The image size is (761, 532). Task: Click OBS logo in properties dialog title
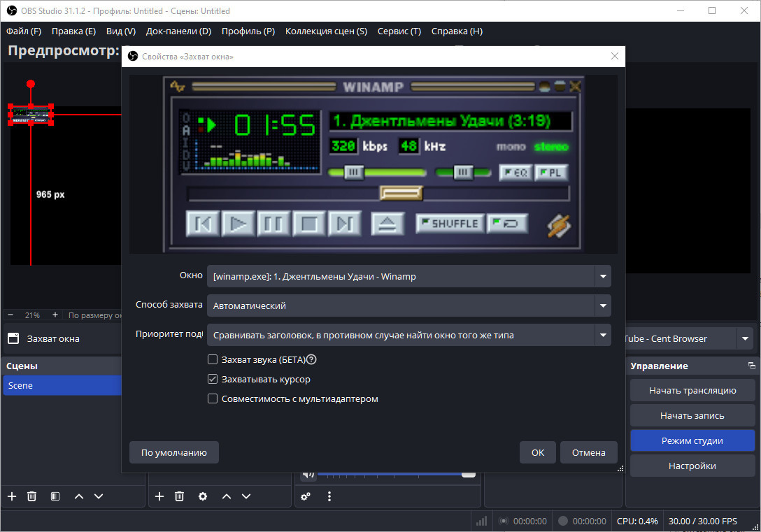tap(133, 56)
